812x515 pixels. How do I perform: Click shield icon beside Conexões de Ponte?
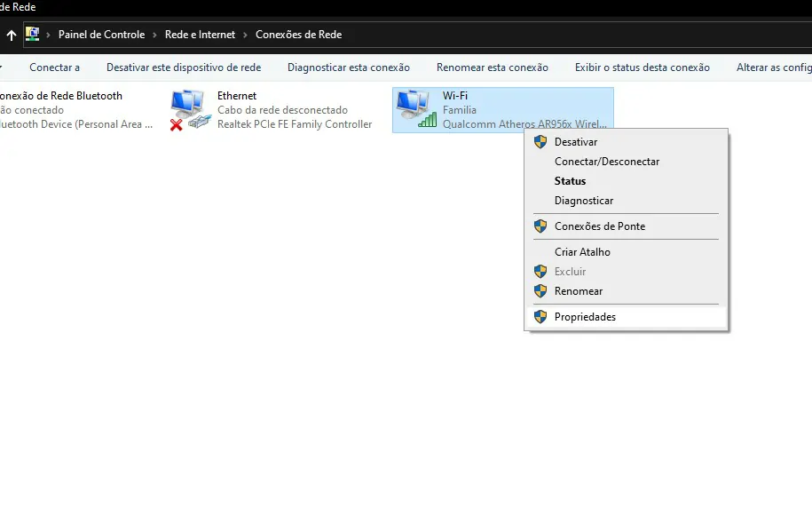point(540,226)
